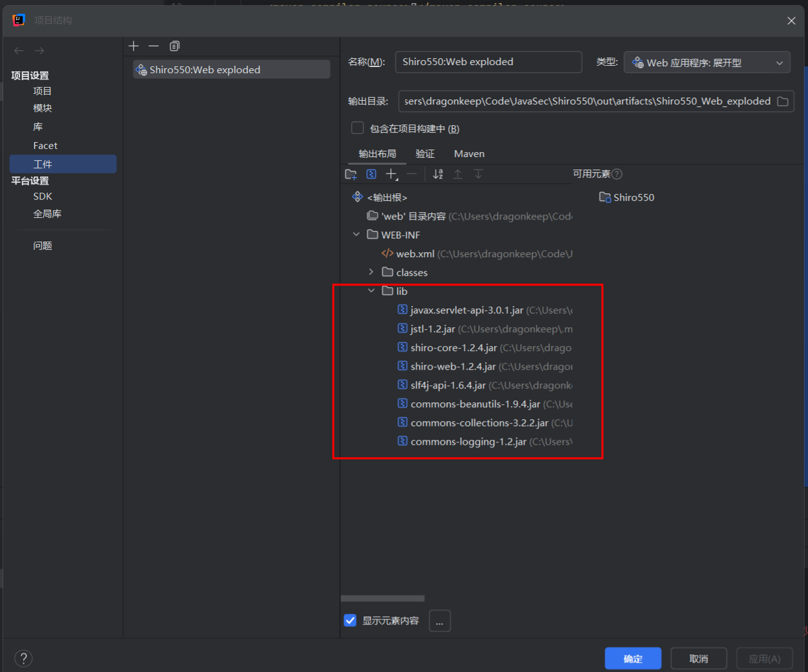Click the create archive icon in layout toolbar

pos(371,175)
